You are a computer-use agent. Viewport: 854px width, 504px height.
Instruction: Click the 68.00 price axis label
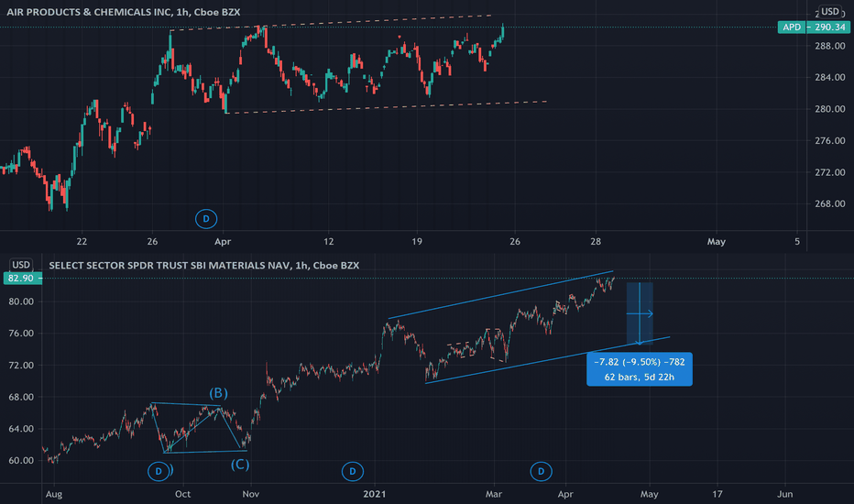[x=21, y=397]
